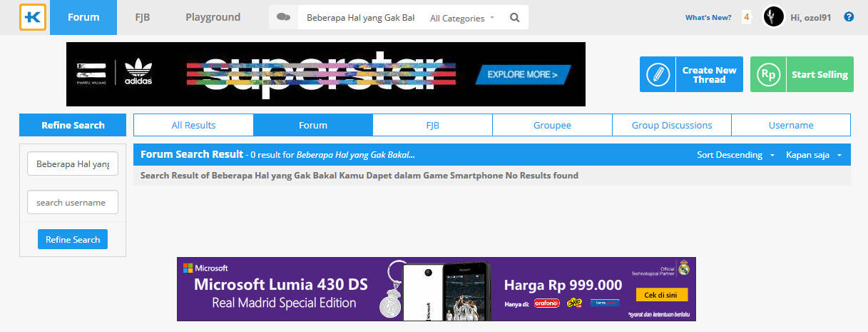Image resolution: width=868 pixels, height=332 pixels.
Task: Click the pencil icon on Create New Thread
Action: 658,74
